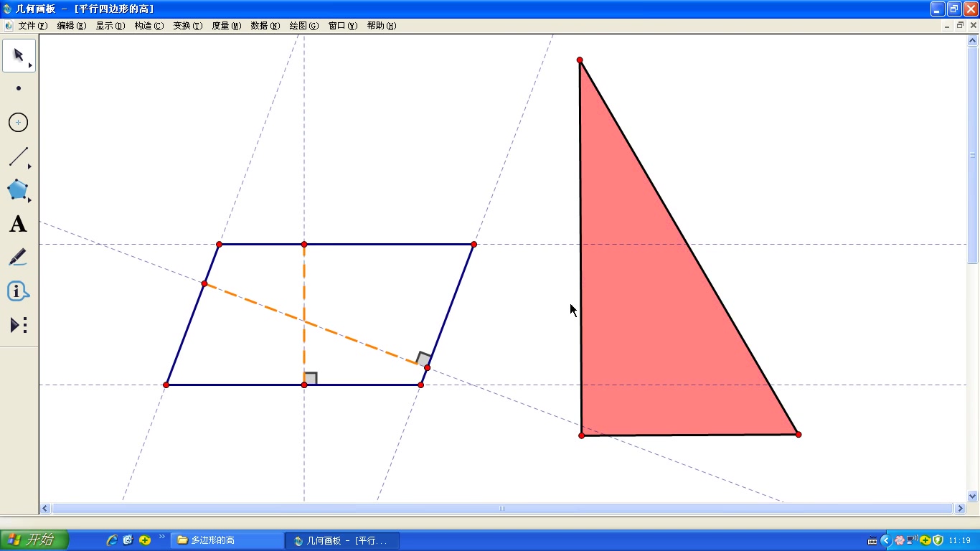Viewport: 980px width, 551px height.
Task: Select the point on the parallelogram's top side
Action: (304, 245)
